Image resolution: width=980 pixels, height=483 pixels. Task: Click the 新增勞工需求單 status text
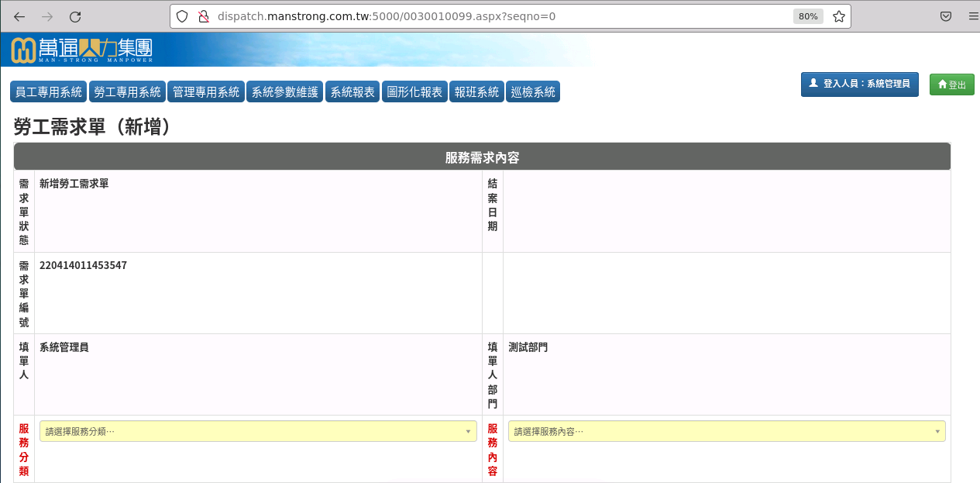(74, 184)
